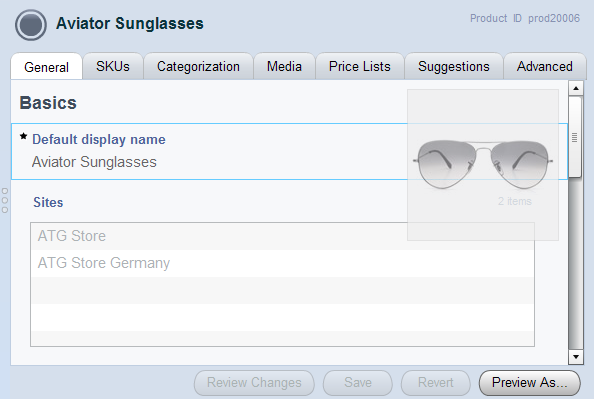
Task: Click the left edge panel splitter dots
Action: click(x=5, y=200)
